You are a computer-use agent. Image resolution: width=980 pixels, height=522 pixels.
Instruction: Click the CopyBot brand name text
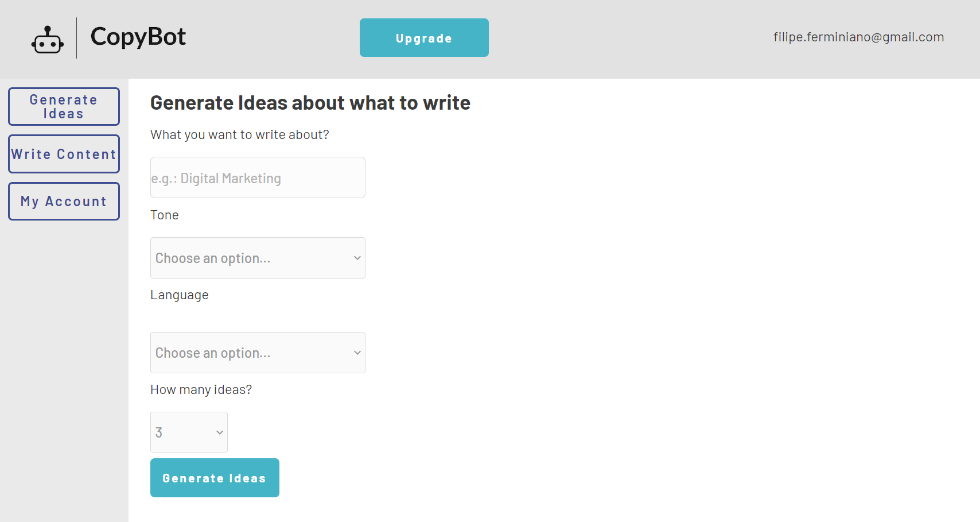coord(138,37)
